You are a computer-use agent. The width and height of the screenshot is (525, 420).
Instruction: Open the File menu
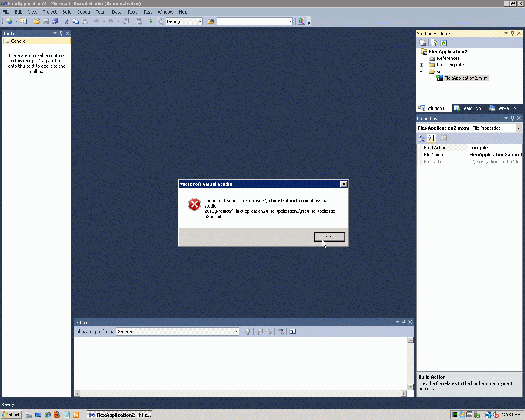tap(6, 12)
